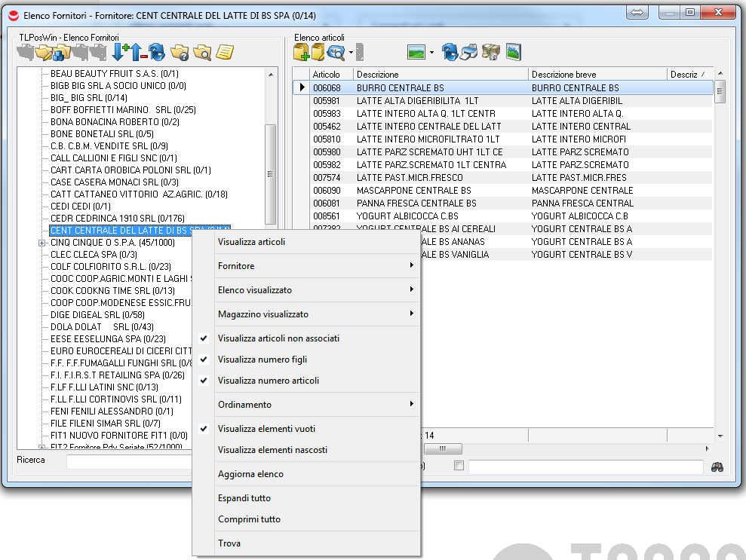Viewport: 746px width, 560px height.
Task: Click the folder with magnifier icon in suppliers toolbar
Action: [x=202, y=52]
